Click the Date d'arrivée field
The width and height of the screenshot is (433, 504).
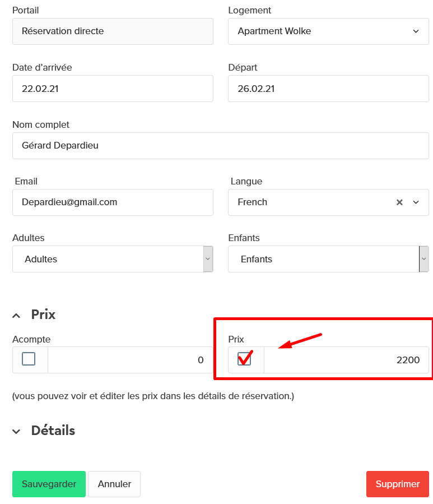coord(113,89)
